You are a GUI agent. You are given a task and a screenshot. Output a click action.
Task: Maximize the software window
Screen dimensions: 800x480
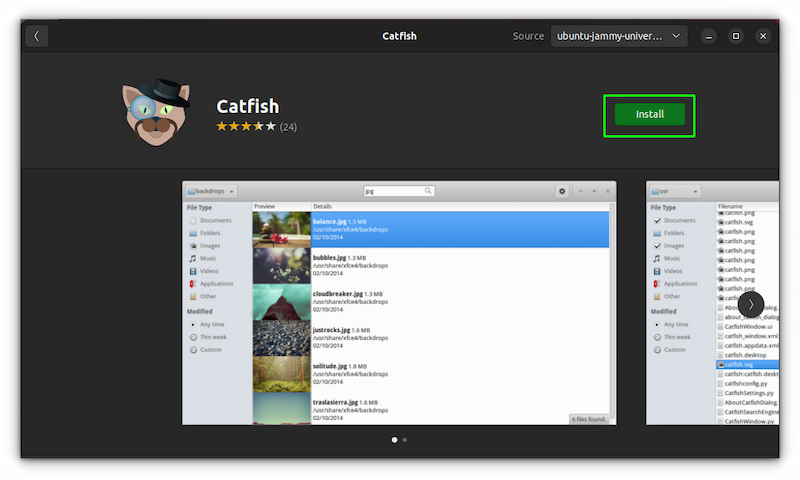pyautogui.click(x=735, y=36)
